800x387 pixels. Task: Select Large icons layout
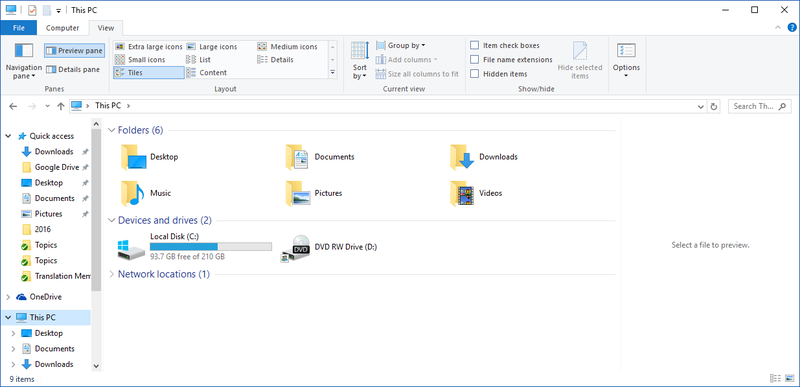pyautogui.click(x=212, y=46)
